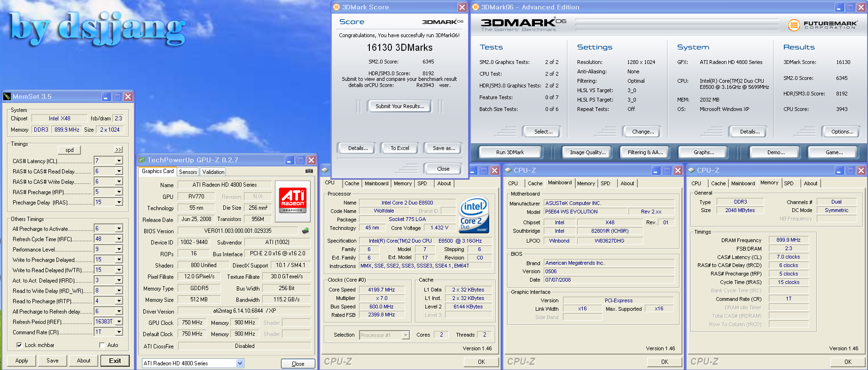868x370 pixels.
Task: Open the SPD tab in the CPU-Z Mainboard window
Action: 605,183
